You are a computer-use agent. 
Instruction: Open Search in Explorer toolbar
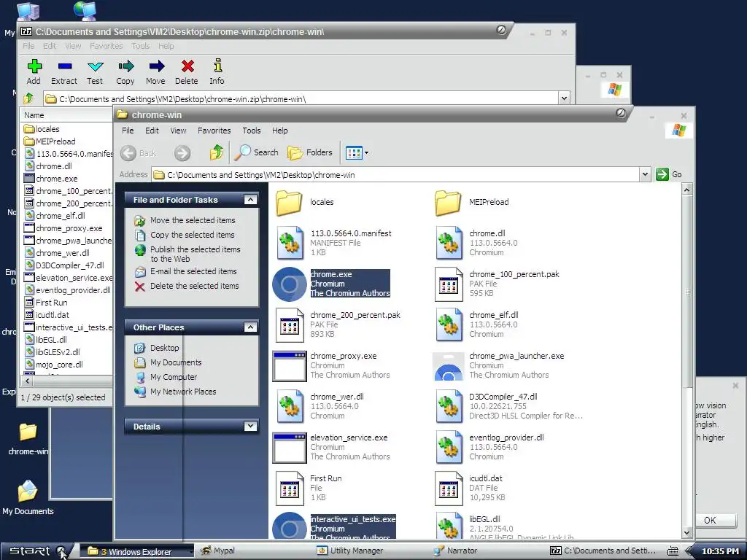[x=256, y=152]
